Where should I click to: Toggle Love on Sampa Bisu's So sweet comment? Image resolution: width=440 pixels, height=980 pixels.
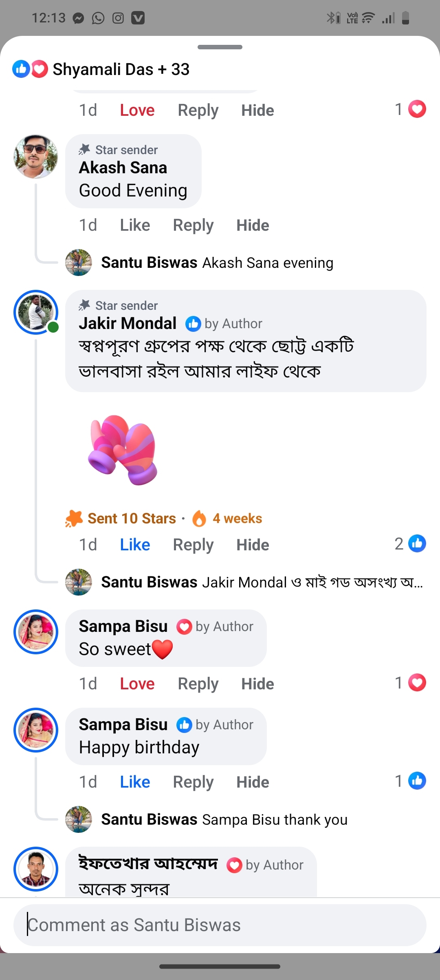coord(137,684)
